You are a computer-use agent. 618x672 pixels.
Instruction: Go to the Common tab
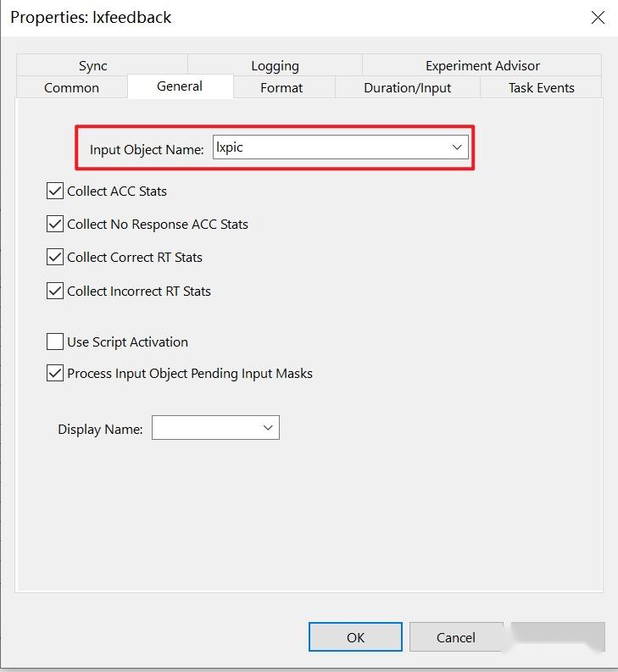71,87
